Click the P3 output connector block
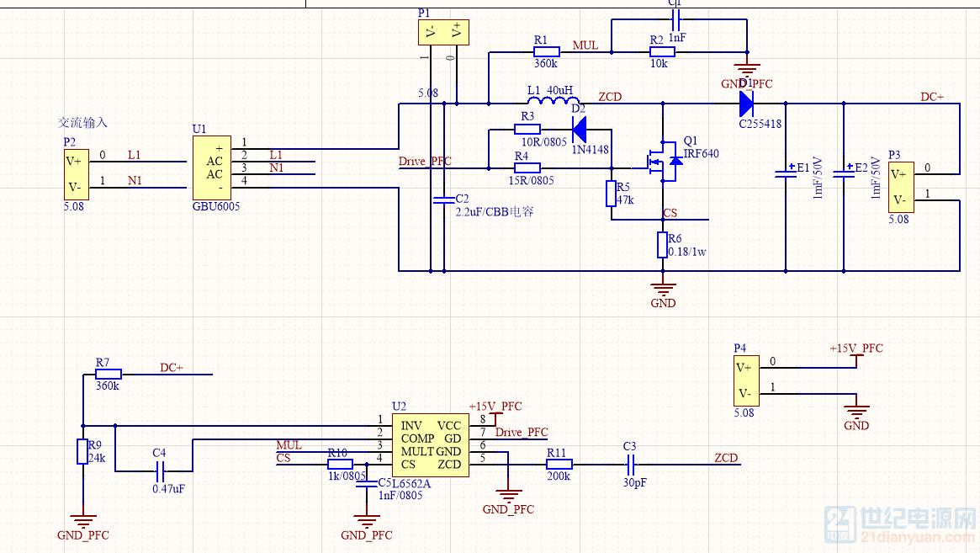 click(899, 187)
